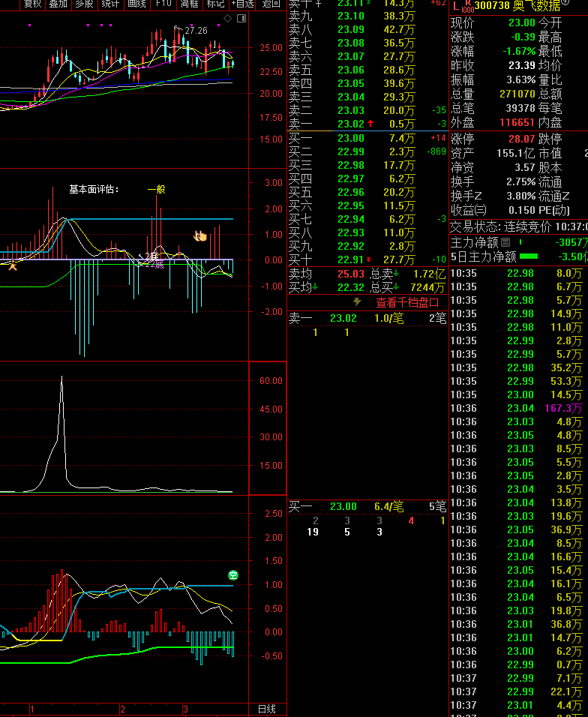Click month marker 1 on time axis
Viewport: 588px width, 717px height.
[x=32, y=709]
